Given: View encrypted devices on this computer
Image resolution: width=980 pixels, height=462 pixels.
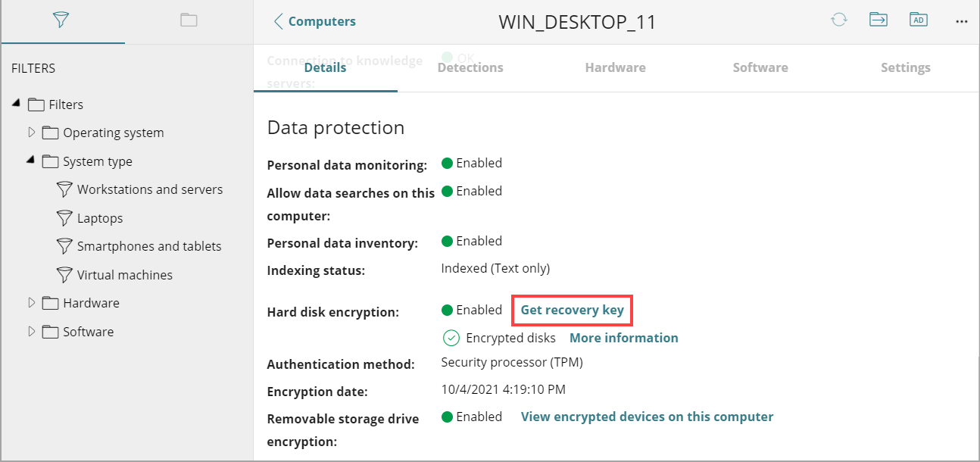Looking at the screenshot, I should 647,416.
